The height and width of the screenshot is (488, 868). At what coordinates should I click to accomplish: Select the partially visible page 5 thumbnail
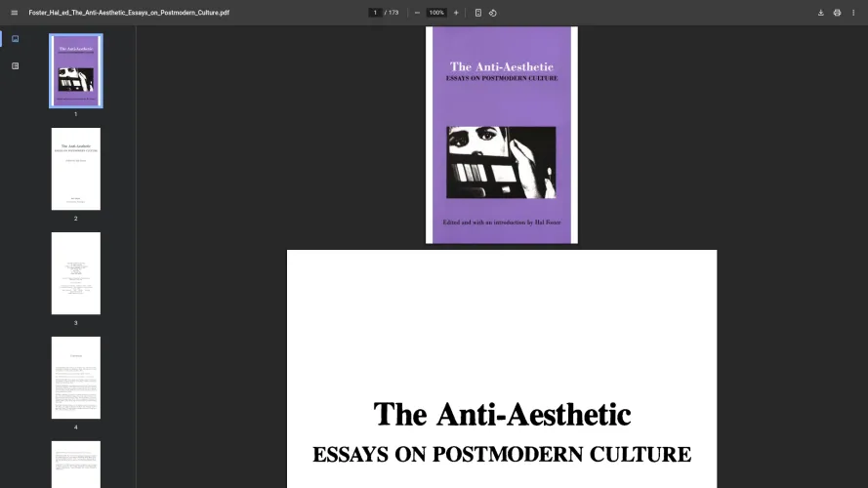tap(76, 465)
